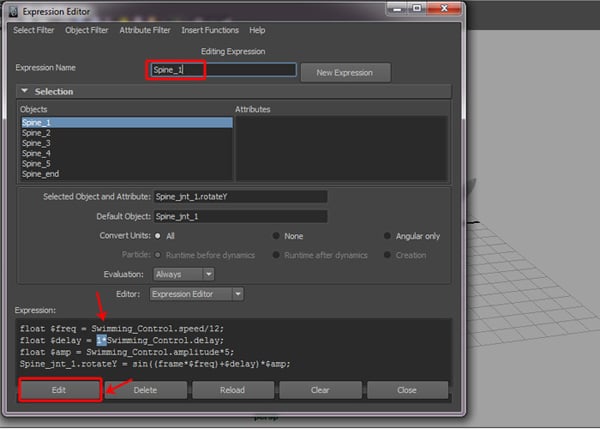Click the Delete button

[145, 390]
